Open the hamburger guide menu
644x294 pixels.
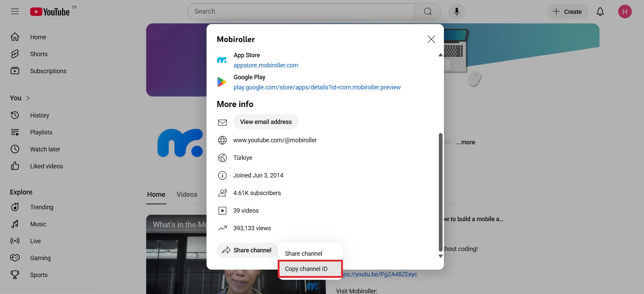15,12
